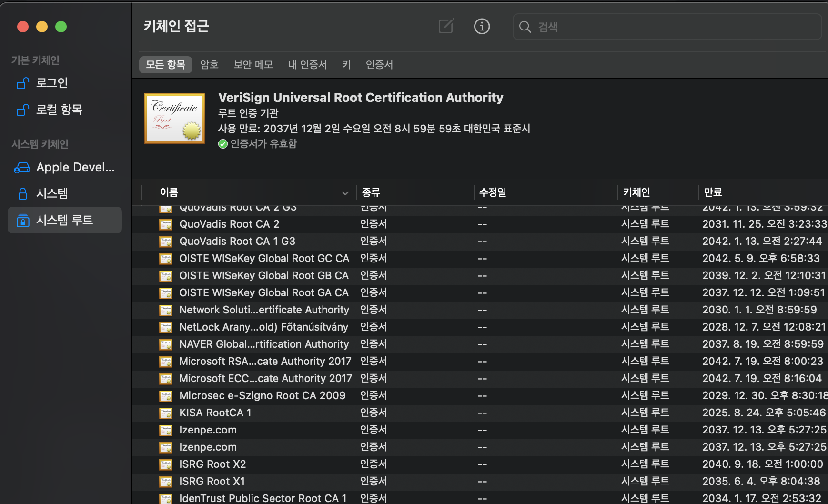This screenshot has width=828, height=504.
Task: Click the locked padlock icon beside 시스템
Action: click(22, 193)
